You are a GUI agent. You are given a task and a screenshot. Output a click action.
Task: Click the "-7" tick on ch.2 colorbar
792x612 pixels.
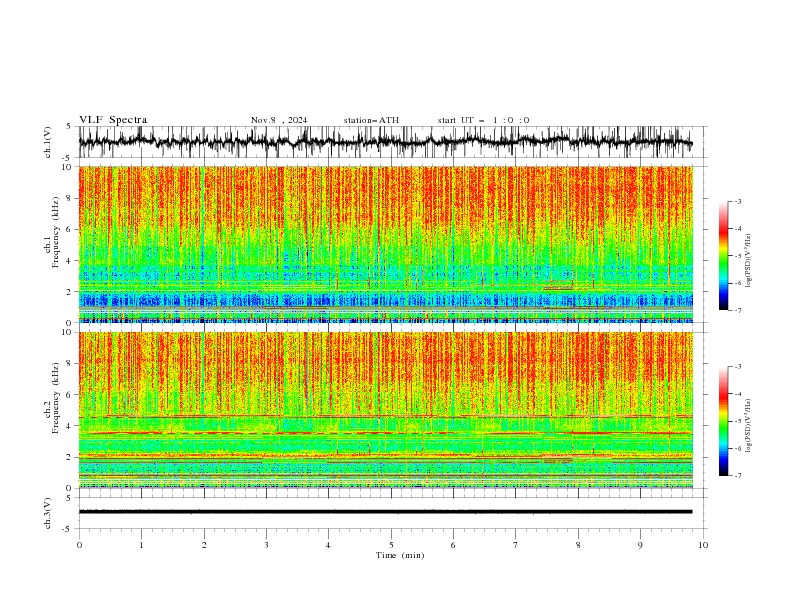tap(737, 476)
